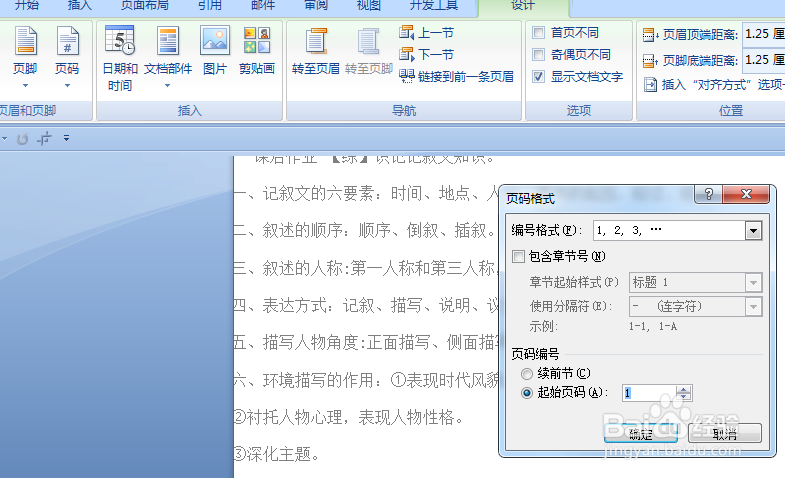Click the redo/repeat icon in quick access toolbar
The image size is (785, 478).
click(22, 139)
